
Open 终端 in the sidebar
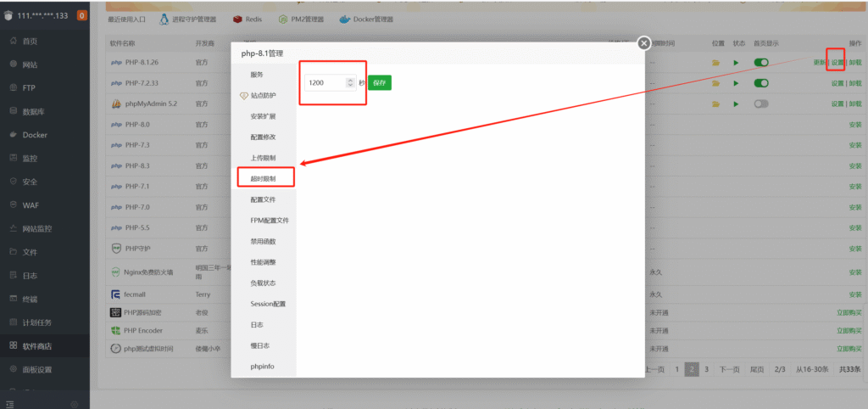tap(30, 300)
